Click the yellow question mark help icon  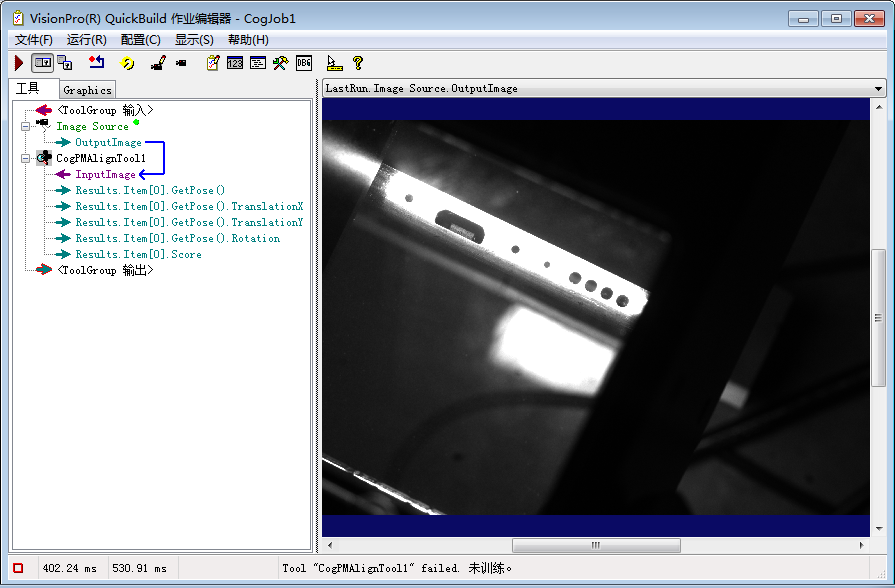pyautogui.click(x=357, y=63)
